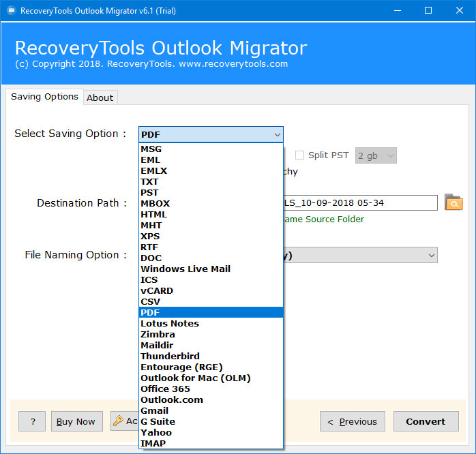Viewport: 476px width, 454px height.
Task: Choose Outlook for Mac (OLM)
Action: 211,378
